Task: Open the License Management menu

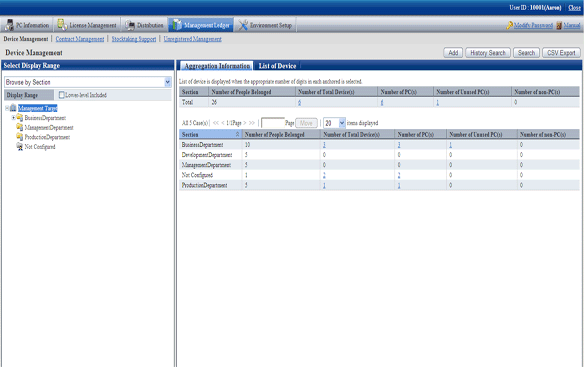Action: [87, 25]
